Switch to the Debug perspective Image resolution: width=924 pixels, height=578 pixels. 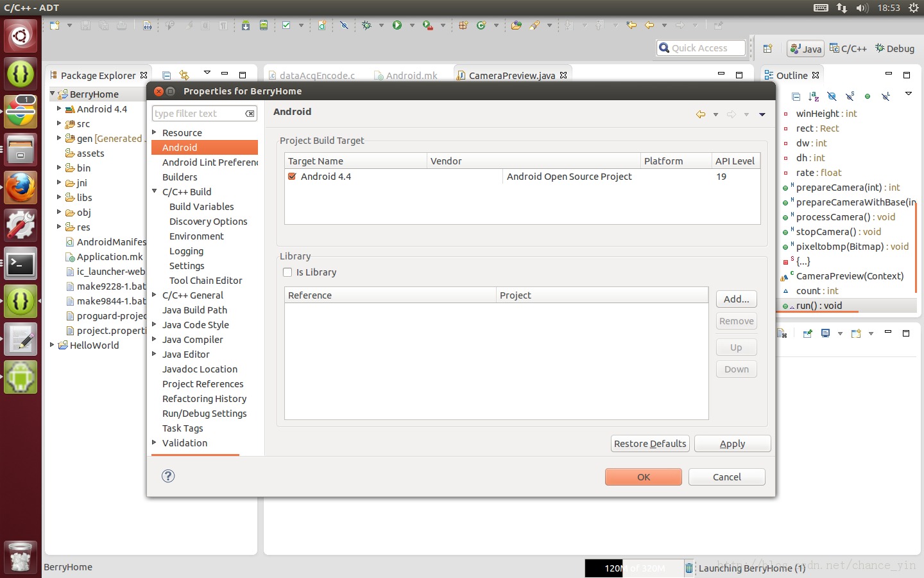click(894, 49)
